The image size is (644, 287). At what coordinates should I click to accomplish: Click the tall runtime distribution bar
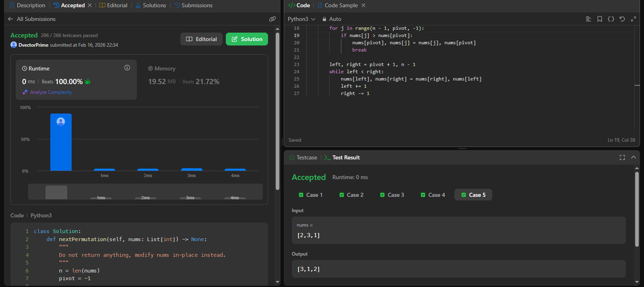tap(61, 142)
